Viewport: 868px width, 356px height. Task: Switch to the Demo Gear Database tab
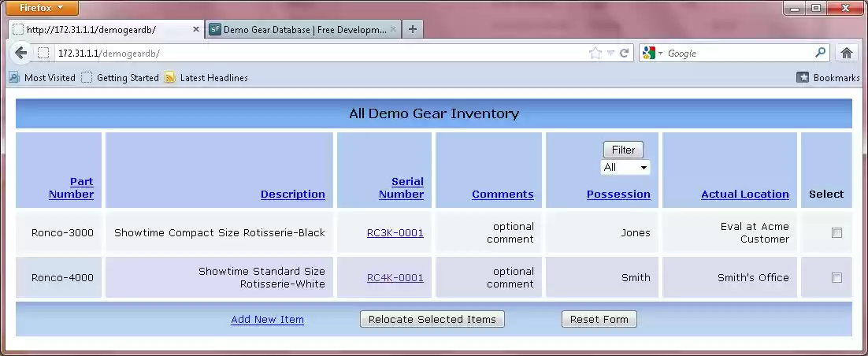[x=303, y=30]
